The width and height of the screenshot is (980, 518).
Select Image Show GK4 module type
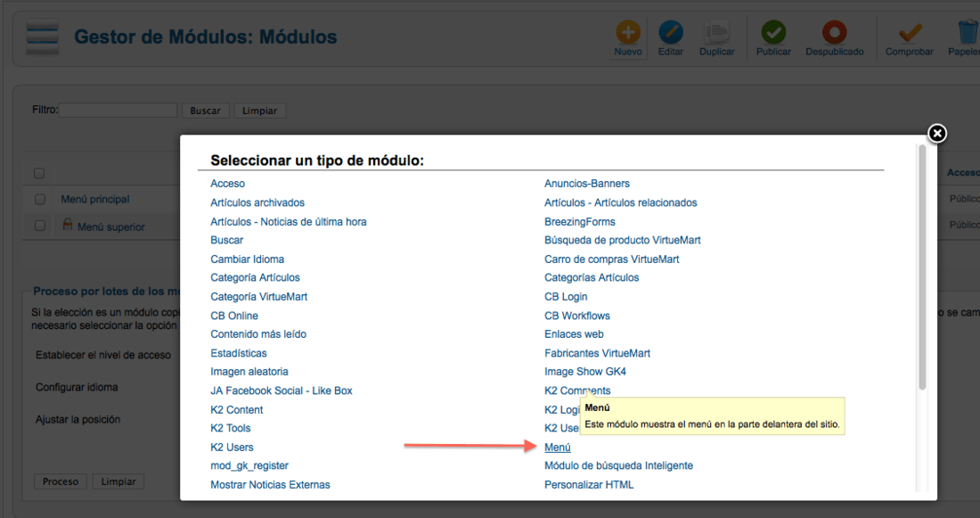[585, 372]
